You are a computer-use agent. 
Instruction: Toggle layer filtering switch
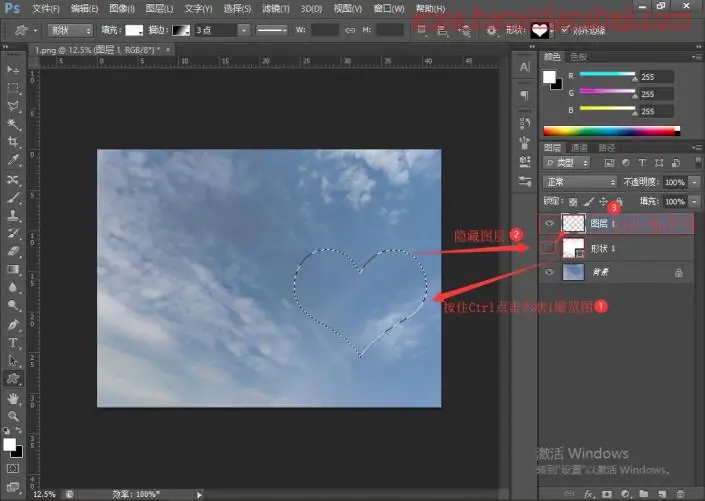pyautogui.click(x=698, y=162)
